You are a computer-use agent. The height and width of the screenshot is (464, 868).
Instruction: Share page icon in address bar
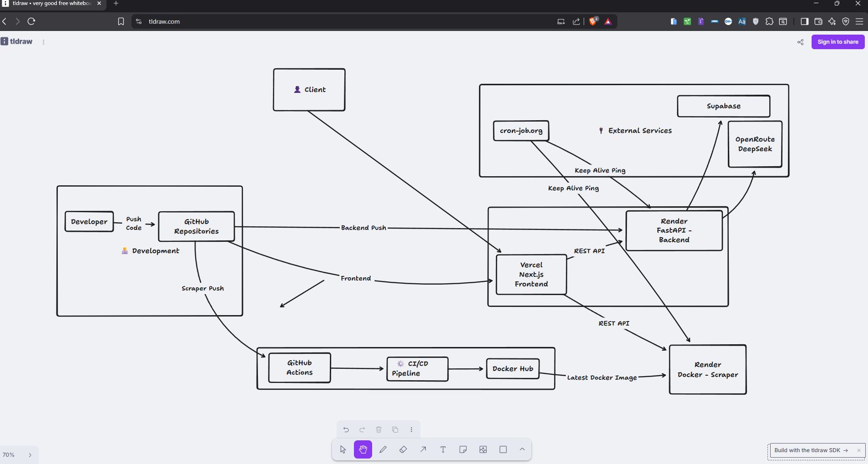(576, 21)
